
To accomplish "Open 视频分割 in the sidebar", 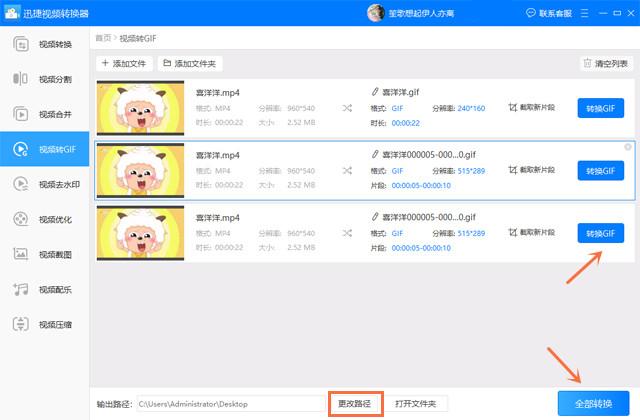I will click(44, 79).
